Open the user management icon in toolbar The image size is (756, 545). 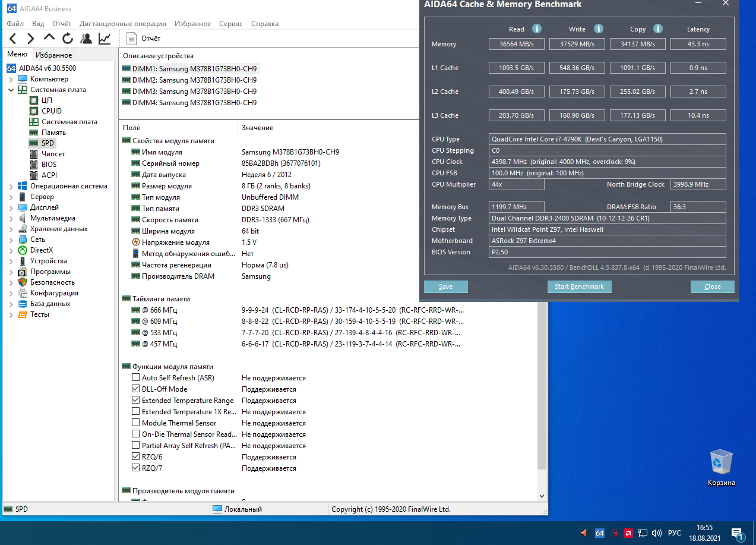coord(86,39)
